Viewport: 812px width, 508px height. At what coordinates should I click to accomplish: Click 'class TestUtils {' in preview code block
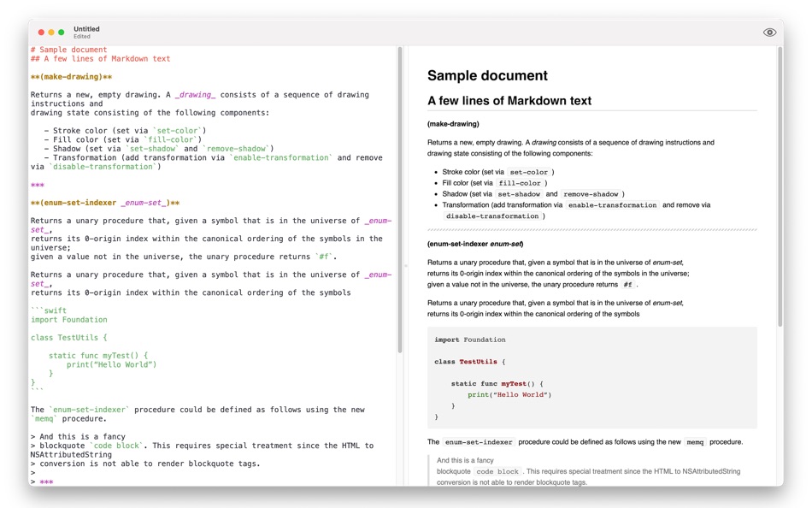[470, 362]
